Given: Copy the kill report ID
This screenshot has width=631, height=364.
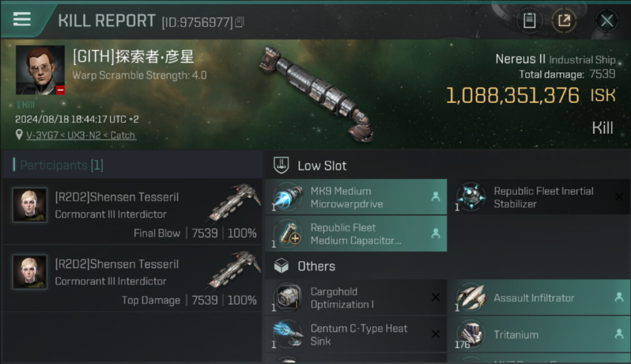Looking at the screenshot, I should pyautogui.click(x=239, y=22).
